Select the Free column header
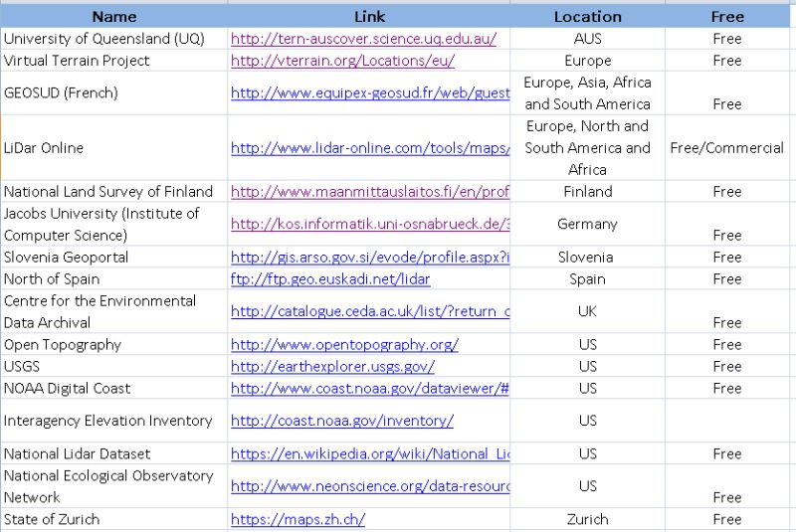The width and height of the screenshot is (796, 532). [727, 17]
